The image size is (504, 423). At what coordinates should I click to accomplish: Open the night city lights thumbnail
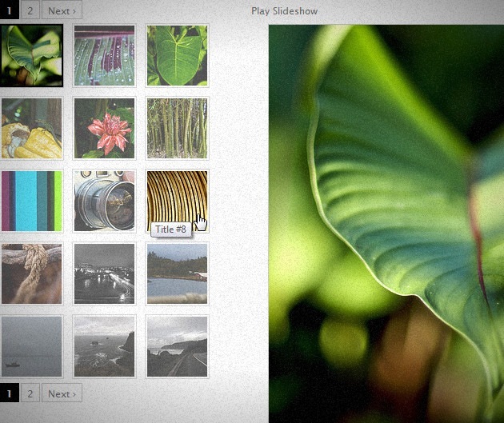(104, 273)
